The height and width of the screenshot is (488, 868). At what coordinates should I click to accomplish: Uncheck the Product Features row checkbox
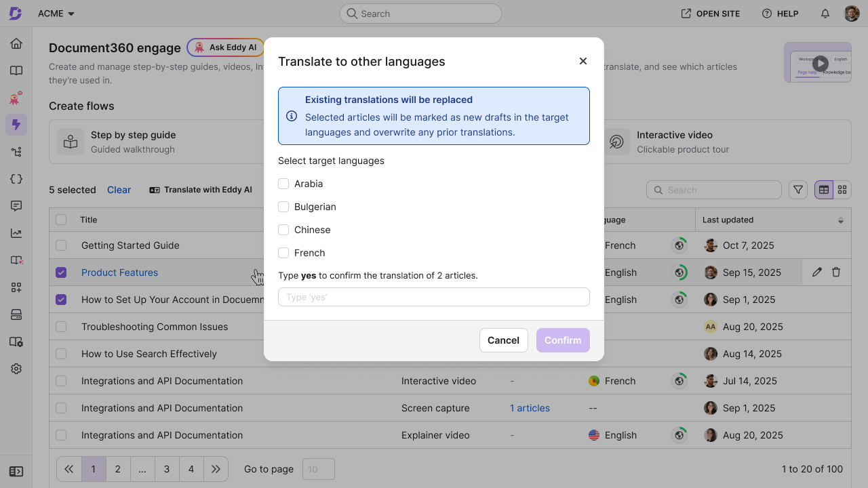61,272
